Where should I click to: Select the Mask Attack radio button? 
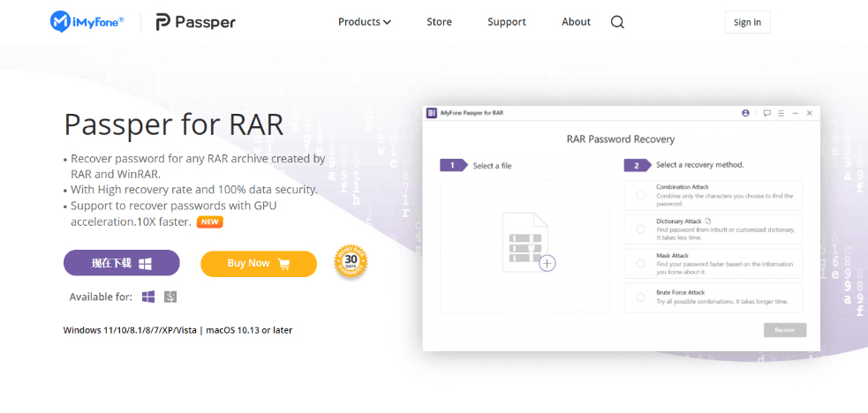640,263
